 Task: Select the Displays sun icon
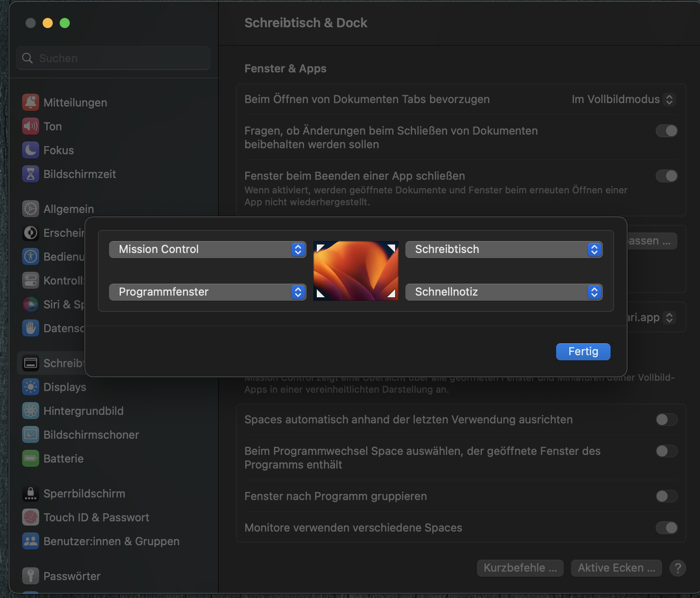click(x=30, y=387)
